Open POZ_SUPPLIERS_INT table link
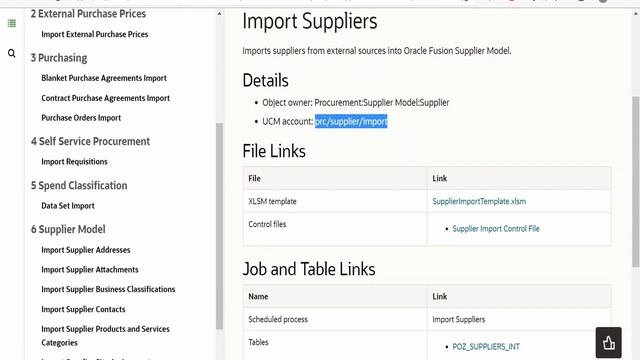This screenshot has width=640, height=360. click(486, 347)
